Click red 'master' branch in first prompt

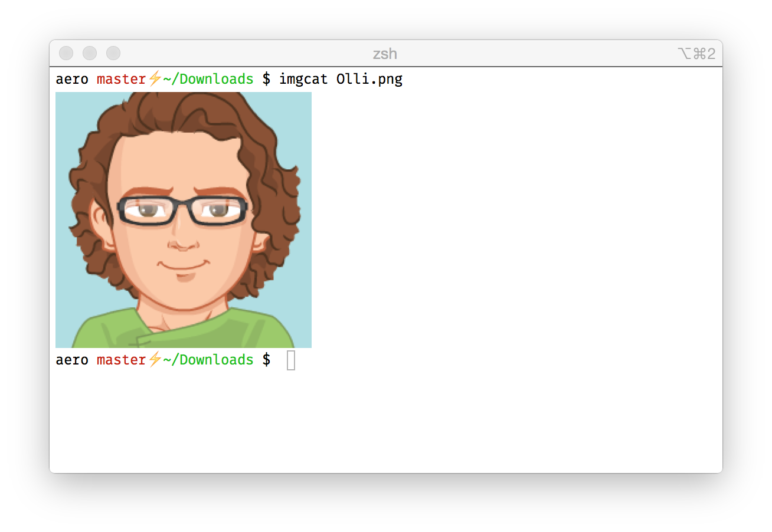[122, 79]
